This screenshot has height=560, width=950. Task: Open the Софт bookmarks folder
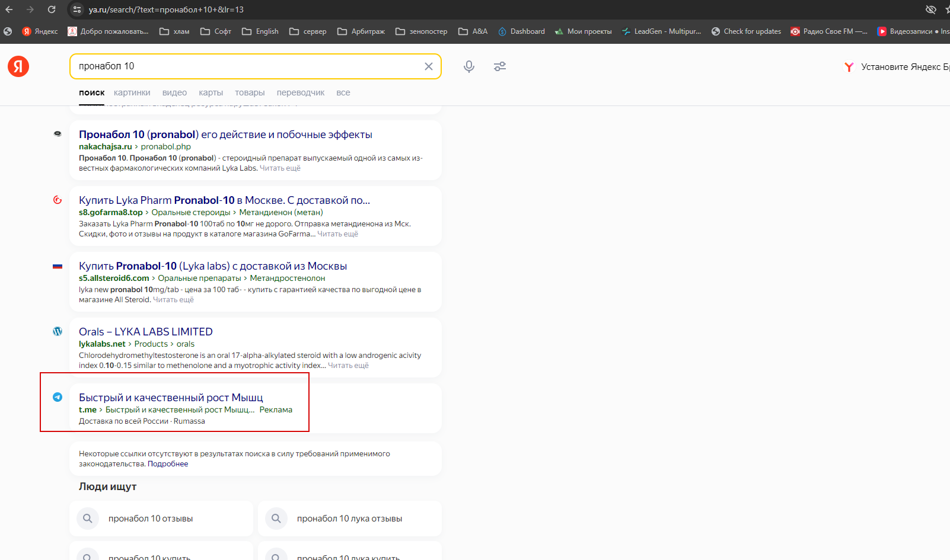click(x=216, y=31)
